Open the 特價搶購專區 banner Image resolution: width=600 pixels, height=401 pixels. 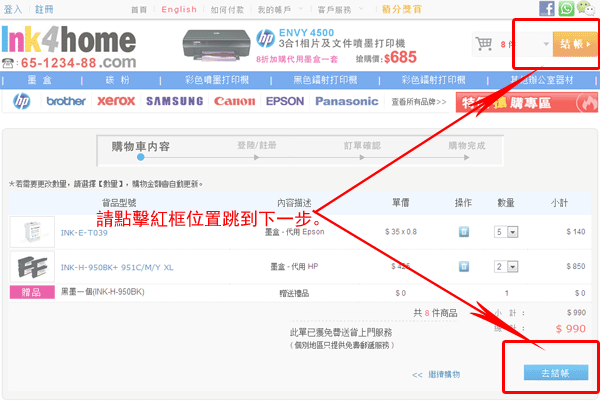point(527,103)
